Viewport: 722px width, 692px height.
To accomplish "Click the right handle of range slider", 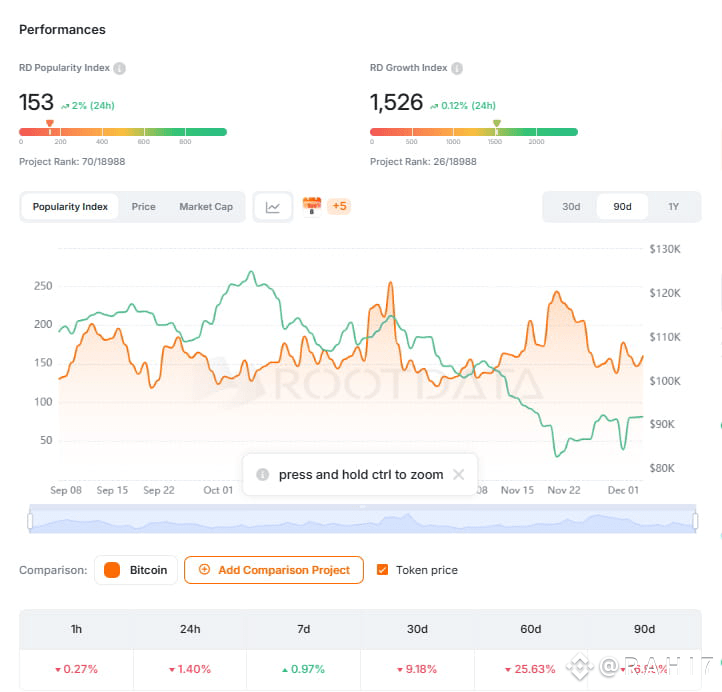I will [x=695, y=521].
